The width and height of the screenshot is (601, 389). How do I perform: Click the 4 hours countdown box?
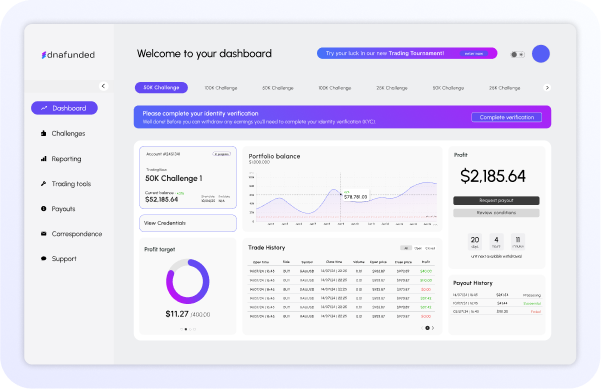[x=496, y=241]
